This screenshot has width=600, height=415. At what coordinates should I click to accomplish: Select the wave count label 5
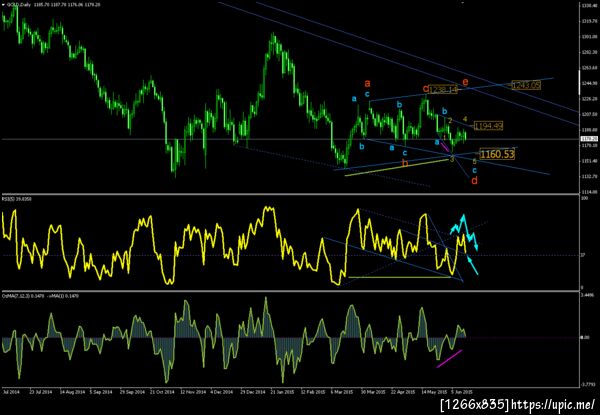coord(474,161)
